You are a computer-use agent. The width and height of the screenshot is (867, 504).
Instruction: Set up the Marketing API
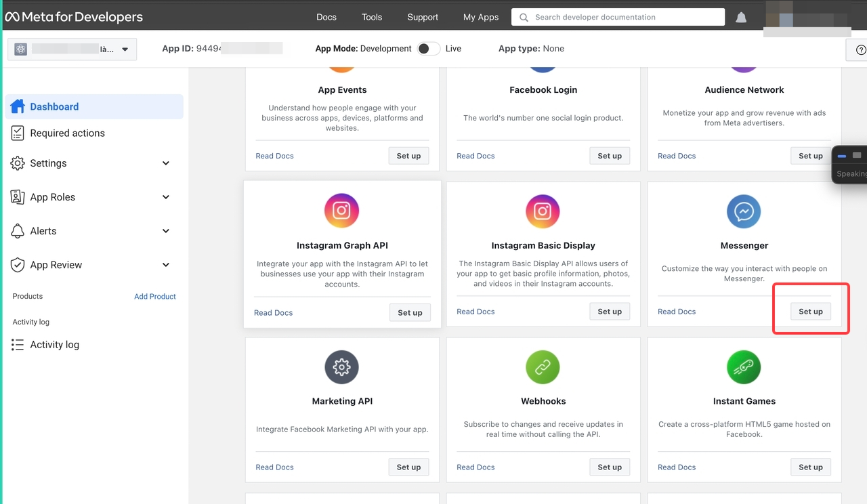[x=408, y=467]
